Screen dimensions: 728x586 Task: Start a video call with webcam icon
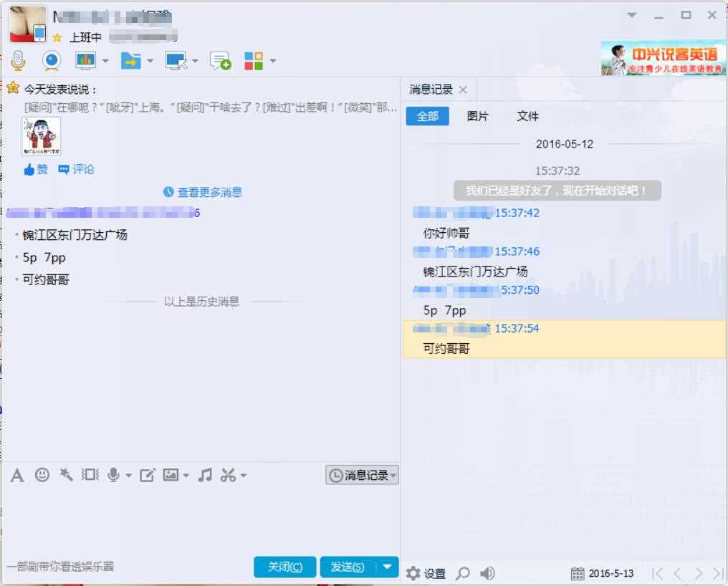point(52,60)
